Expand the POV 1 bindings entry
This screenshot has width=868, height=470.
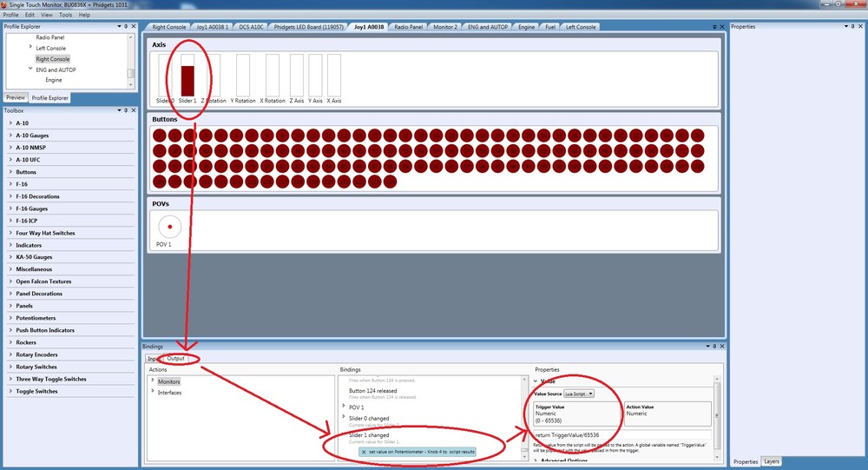344,407
